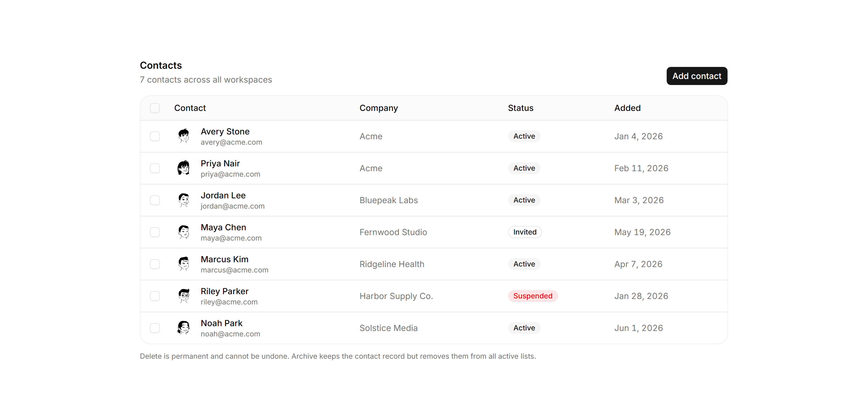Select Jordan Lee's row checkbox
The width and height of the screenshot is (868, 419).
pyautogui.click(x=155, y=200)
